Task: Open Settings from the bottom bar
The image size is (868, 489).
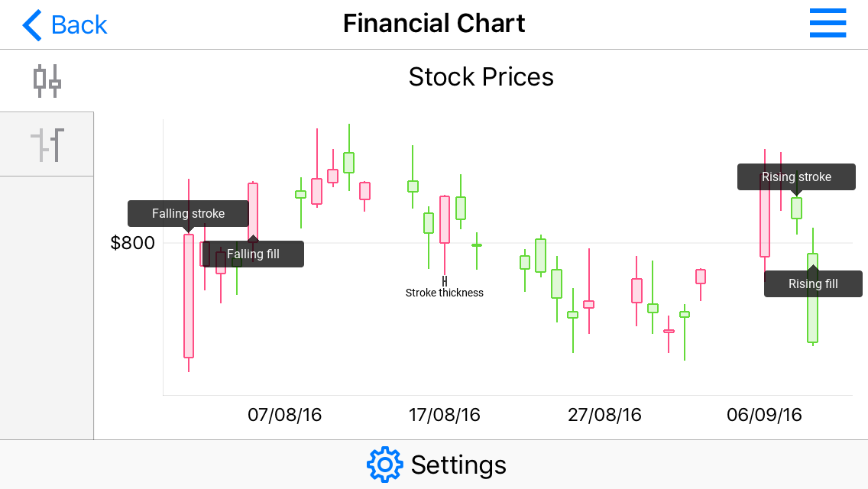Action: [458, 465]
